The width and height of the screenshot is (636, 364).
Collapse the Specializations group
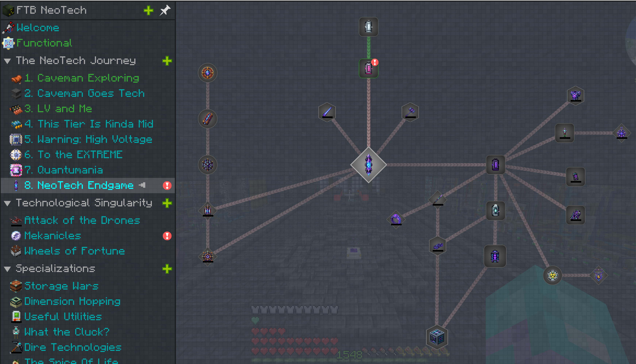(7, 269)
